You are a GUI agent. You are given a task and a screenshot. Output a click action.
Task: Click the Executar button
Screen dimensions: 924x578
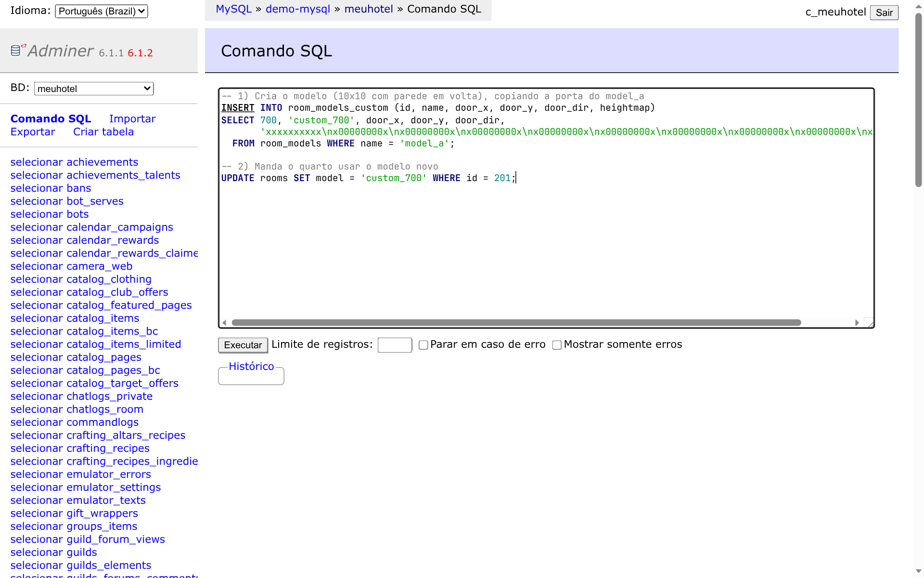[243, 345]
